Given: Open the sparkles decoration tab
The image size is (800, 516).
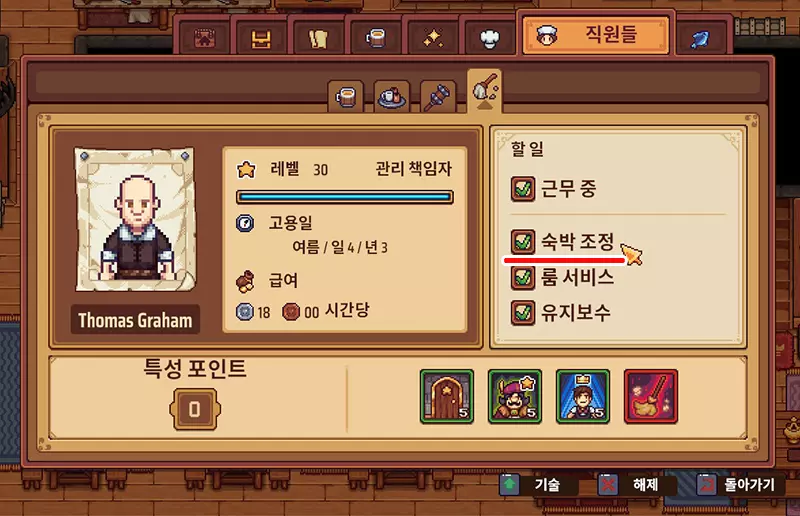Looking at the screenshot, I should pyautogui.click(x=433, y=38).
